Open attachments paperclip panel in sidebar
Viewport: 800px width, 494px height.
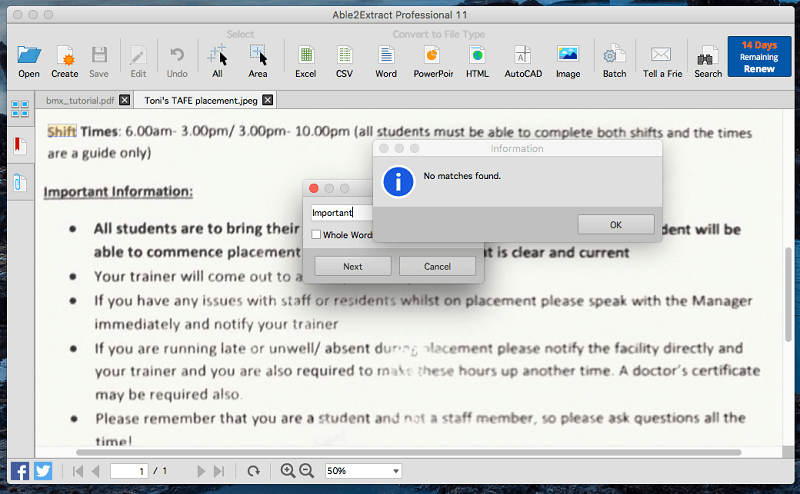(20, 182)
